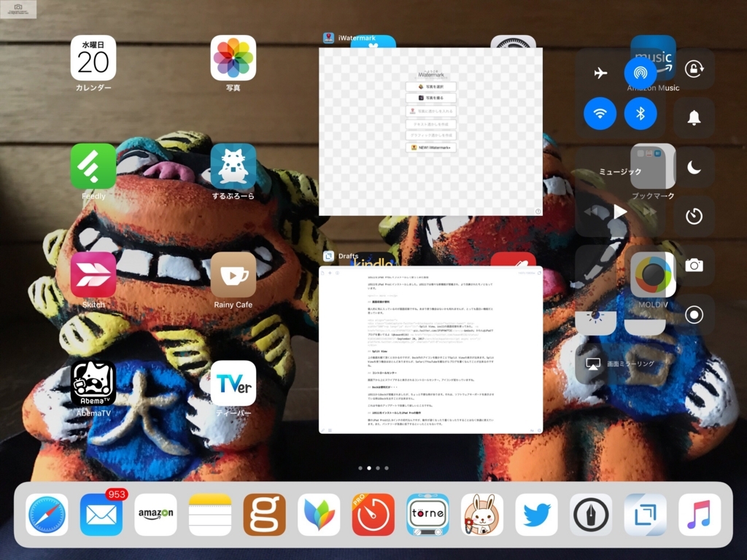The width and height of the screenshot is (747, 560).
Task: Tap the Drafts title above its card
Action: point(348,256)
